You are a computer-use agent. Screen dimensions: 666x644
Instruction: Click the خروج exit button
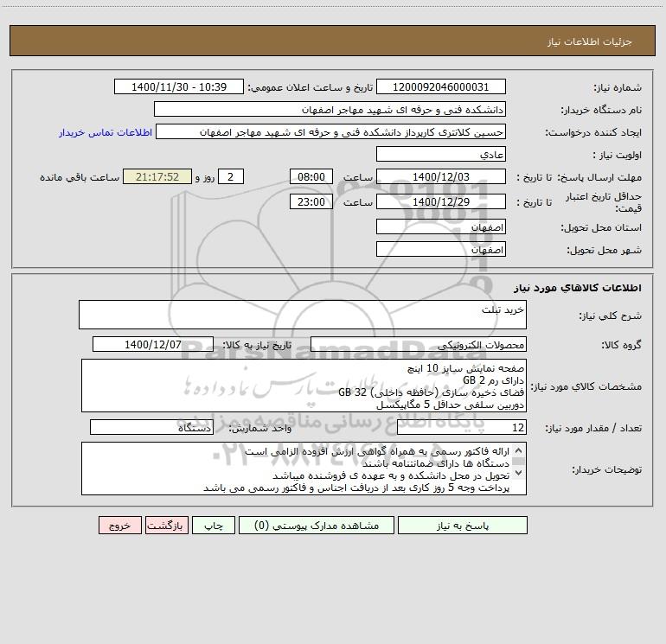point(119,526)
